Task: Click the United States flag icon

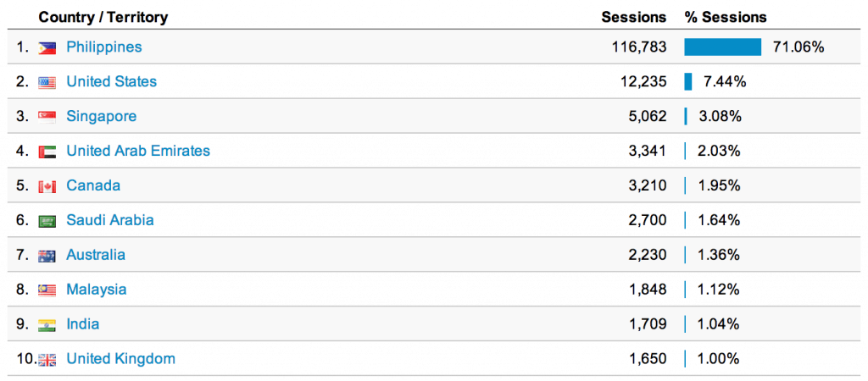Action: click(47, 83)
